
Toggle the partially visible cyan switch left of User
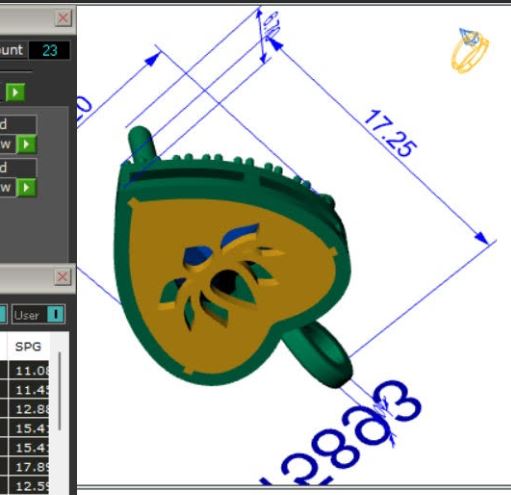pos(3,315)
